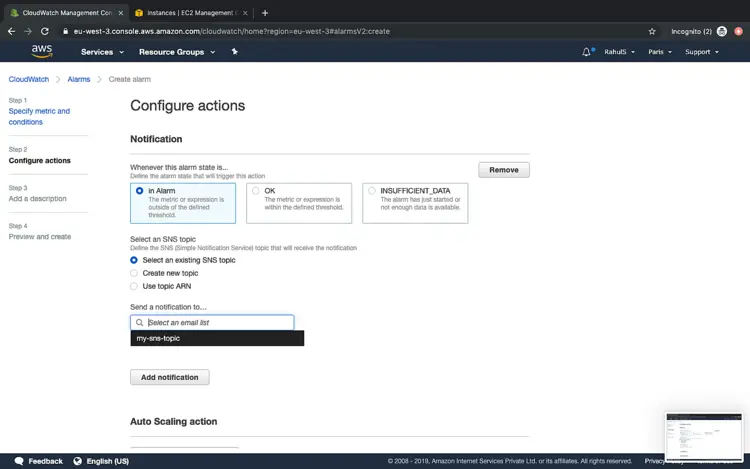Close the Instances EC2 Management tab
This screenshot has height=469, width=750.
(x=245, y=13)
